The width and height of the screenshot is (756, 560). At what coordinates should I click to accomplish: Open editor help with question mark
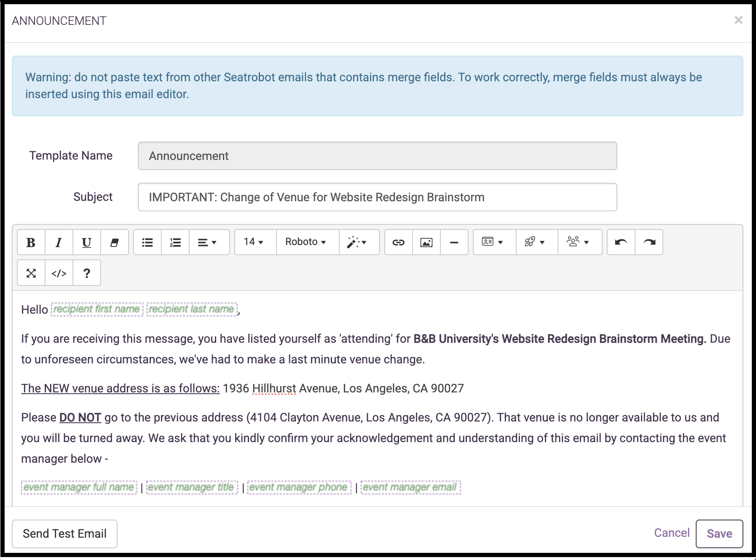click(x=86, y=273)
